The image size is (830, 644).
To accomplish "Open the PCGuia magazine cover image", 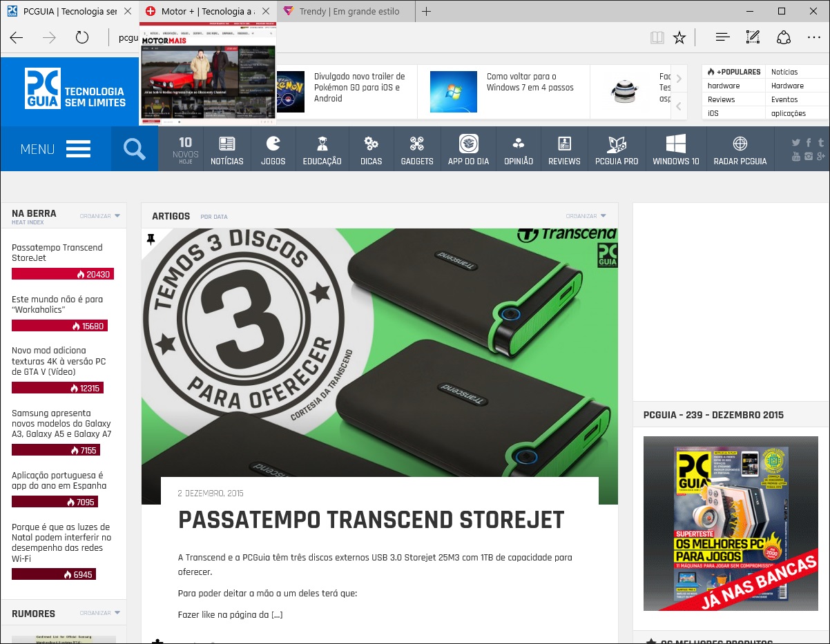I will click(731, 523).
